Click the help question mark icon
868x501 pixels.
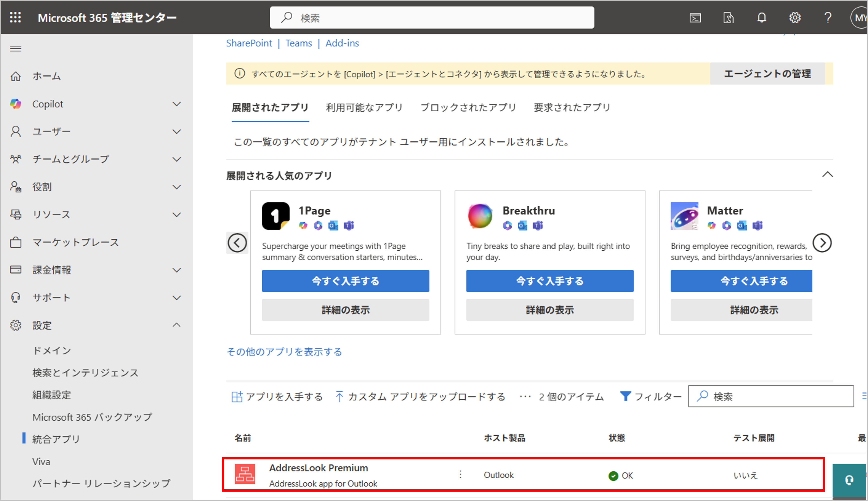[x=828, y=18]
